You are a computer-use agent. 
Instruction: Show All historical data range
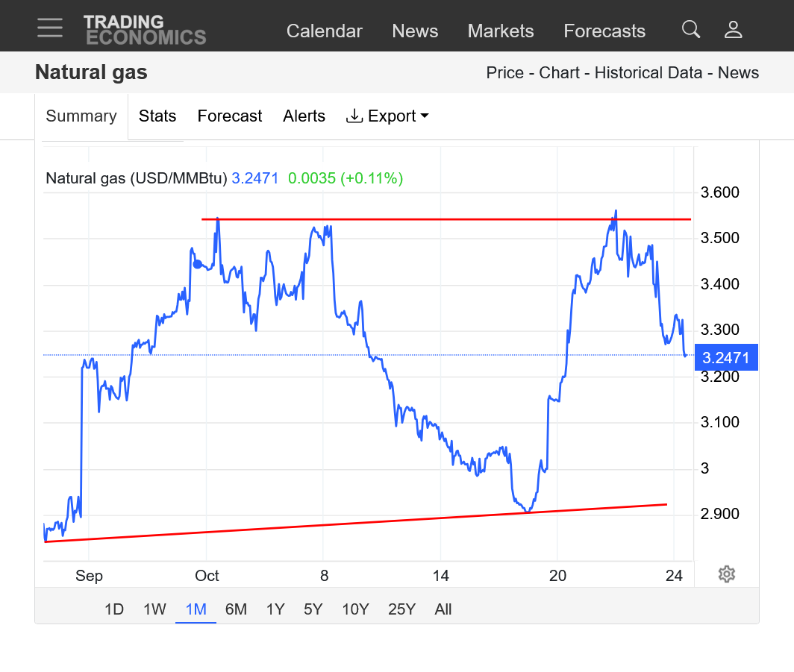click(443, 609)
